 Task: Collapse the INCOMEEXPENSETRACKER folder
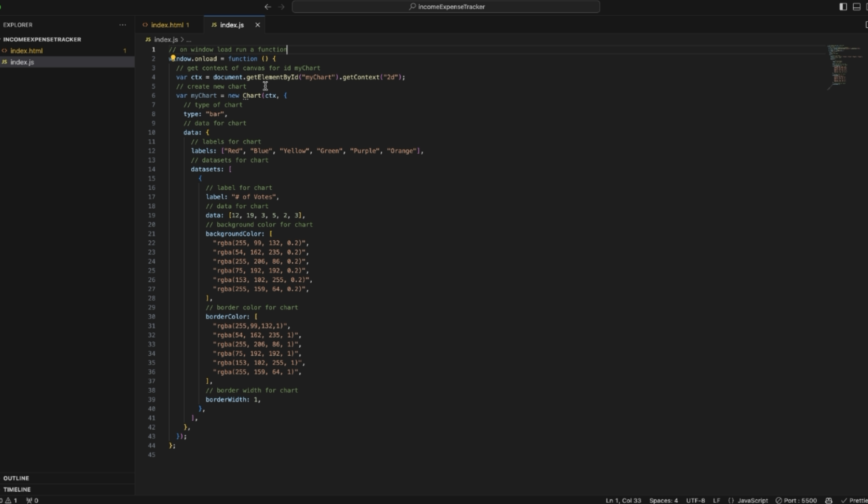(x=42, y=39)
